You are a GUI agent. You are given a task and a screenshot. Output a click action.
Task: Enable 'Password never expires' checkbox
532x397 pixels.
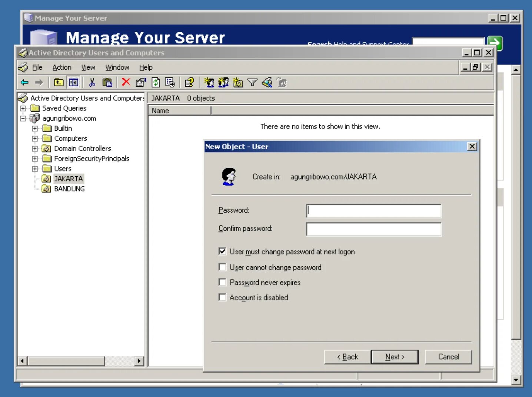pos(222,282)
